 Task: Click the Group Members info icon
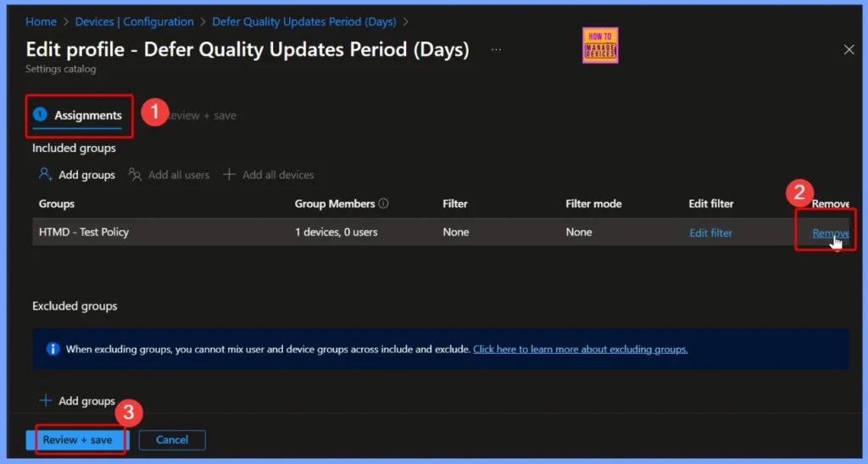[x=384, y=204]
